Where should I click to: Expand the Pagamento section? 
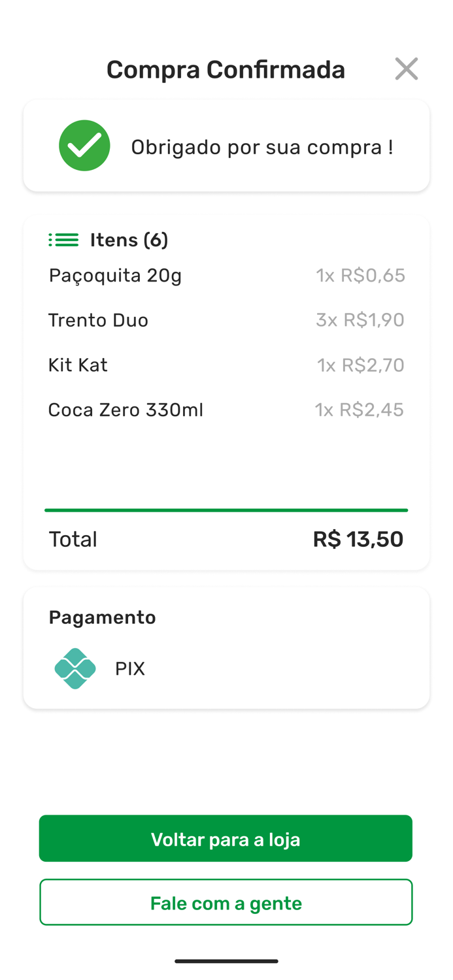click(226, 647)
